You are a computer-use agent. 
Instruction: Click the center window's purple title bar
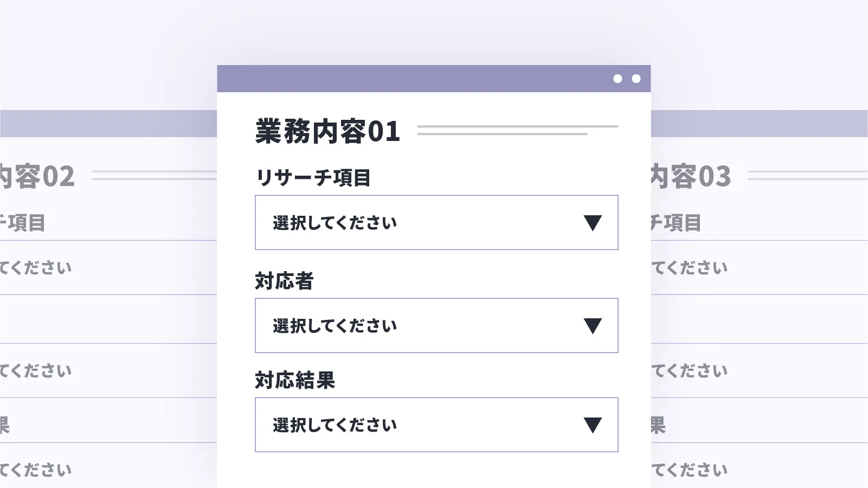tap(412, 79)
